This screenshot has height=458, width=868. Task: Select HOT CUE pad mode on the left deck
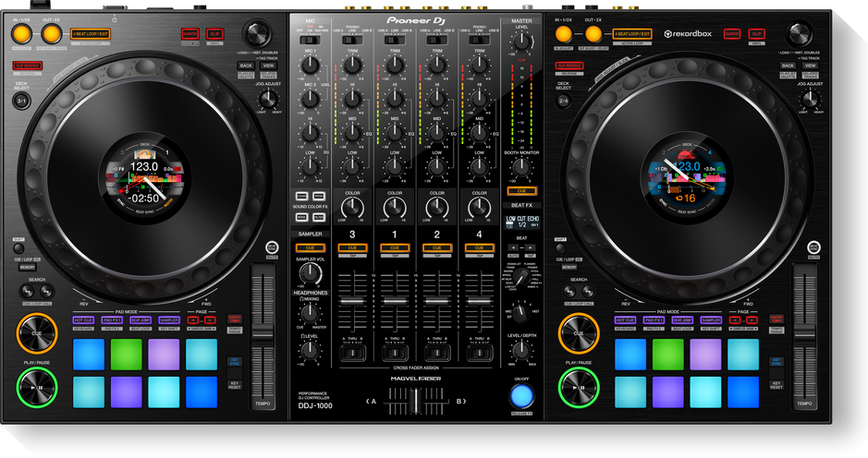click(83, 320)
